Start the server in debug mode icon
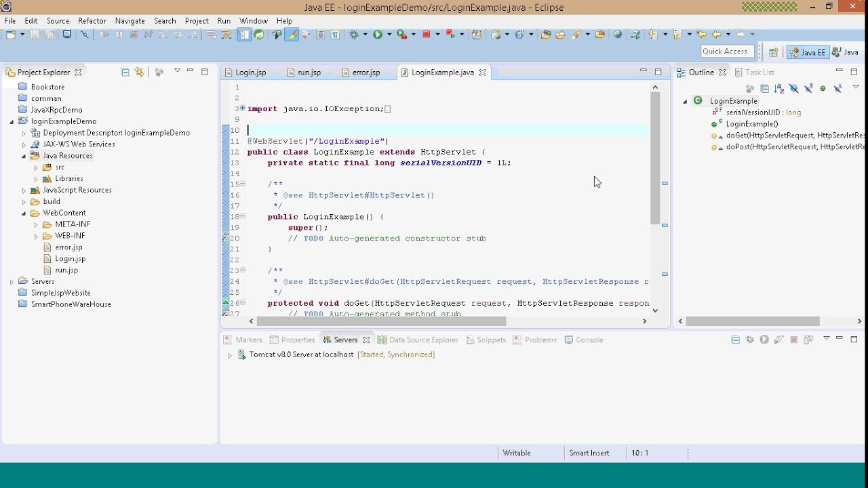 (750, 340)
